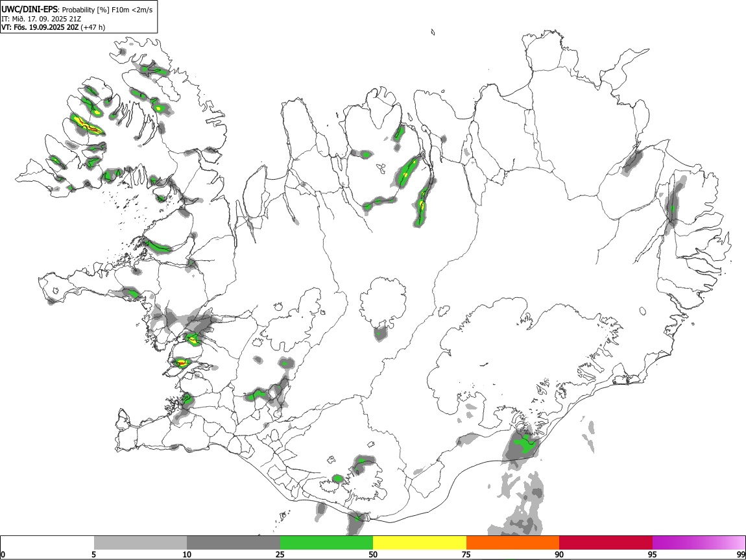Image resolution: width=746 pixels, height=560 pixels.
Task: Click the legend value '95'
Action: (x=653, y=554)
